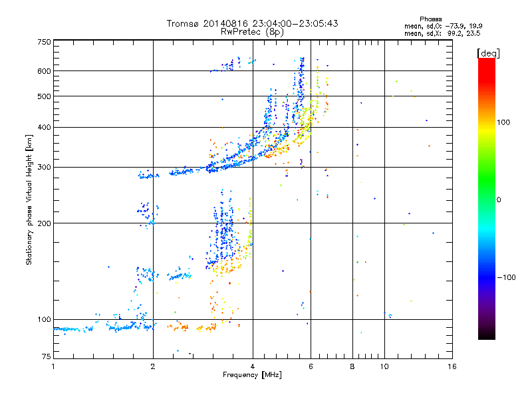Click the y-axis "600" tick label

tap(44, 71)
